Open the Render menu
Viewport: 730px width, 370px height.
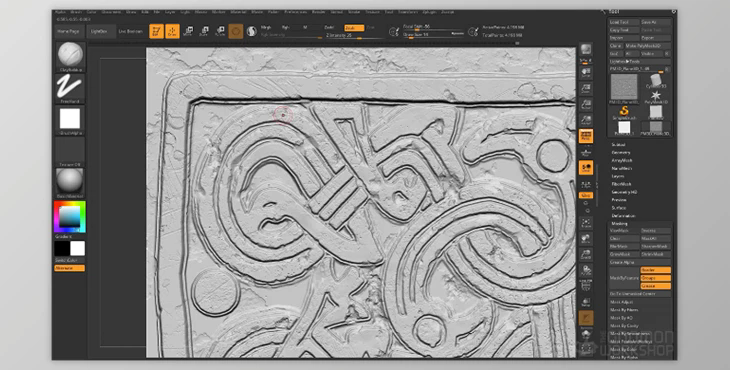318,12
